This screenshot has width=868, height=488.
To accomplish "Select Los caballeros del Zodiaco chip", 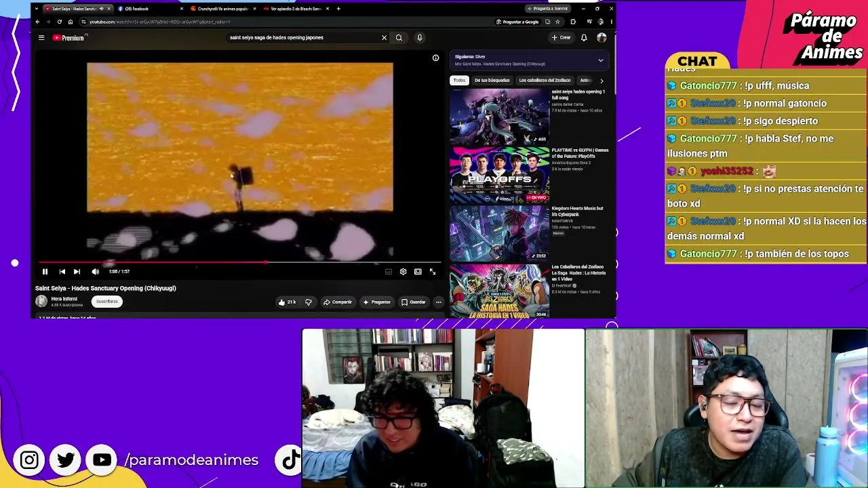I will pos(545,81).
